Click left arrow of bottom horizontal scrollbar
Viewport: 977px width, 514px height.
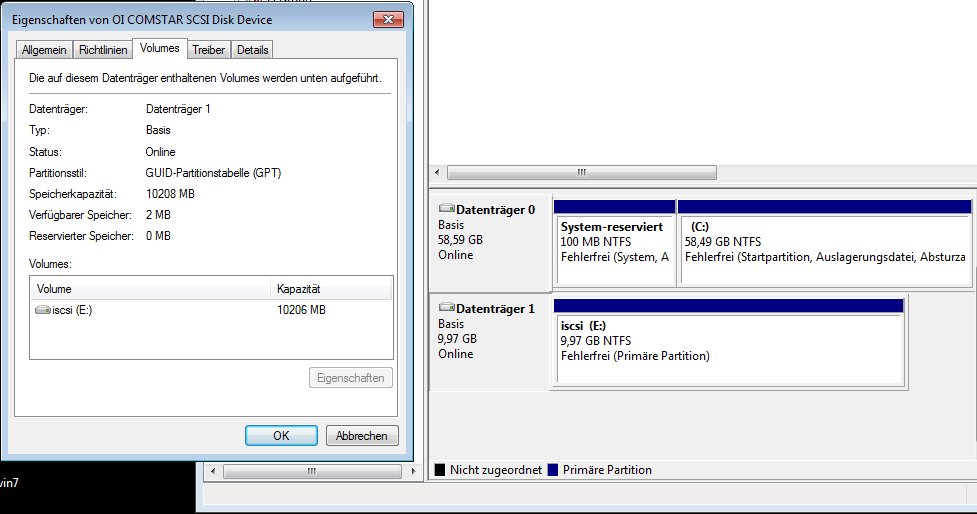click(212, 471)
